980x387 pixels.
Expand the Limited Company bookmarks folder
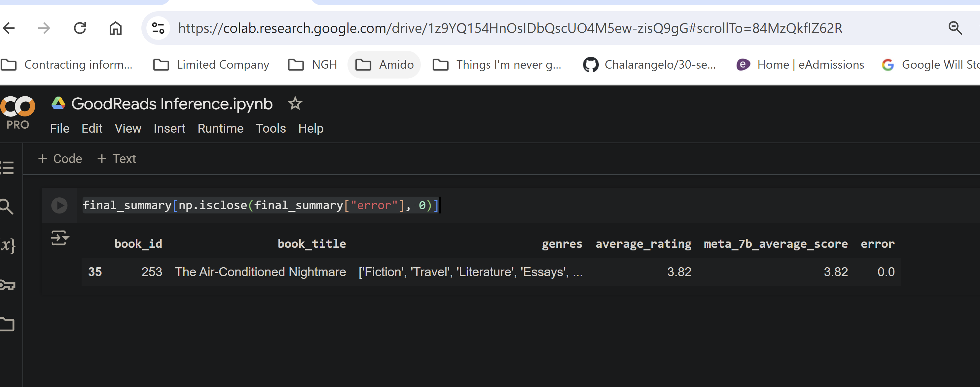(211, 65)
